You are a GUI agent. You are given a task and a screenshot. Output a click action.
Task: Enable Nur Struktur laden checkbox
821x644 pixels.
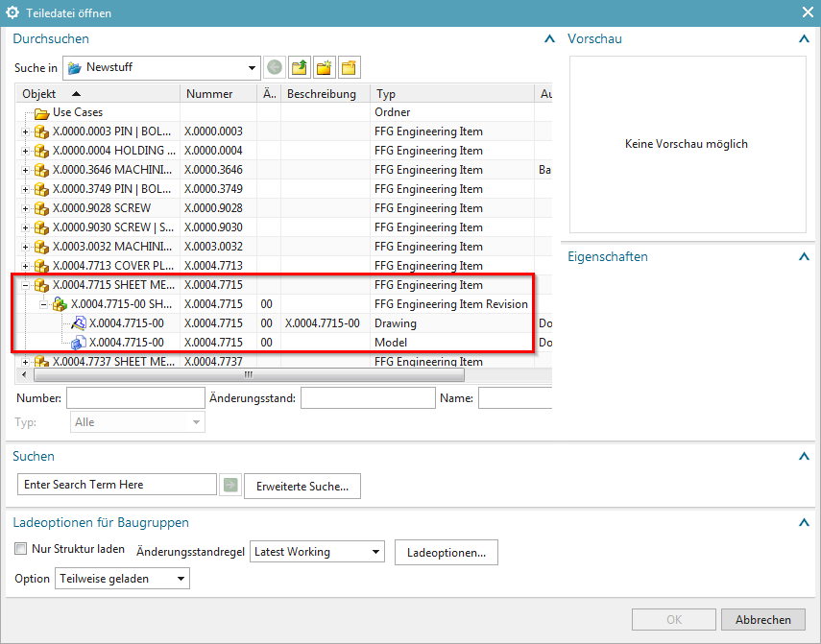pyautogui.click(x=21, y=550)
